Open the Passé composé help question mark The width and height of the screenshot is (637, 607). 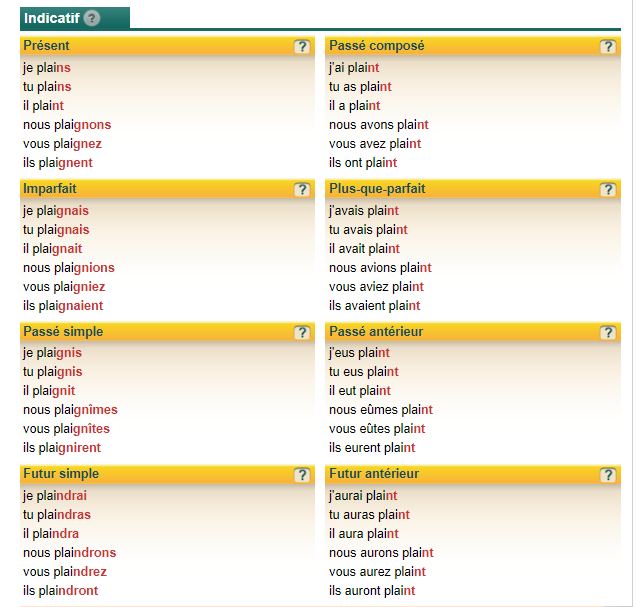pos(608,47)
